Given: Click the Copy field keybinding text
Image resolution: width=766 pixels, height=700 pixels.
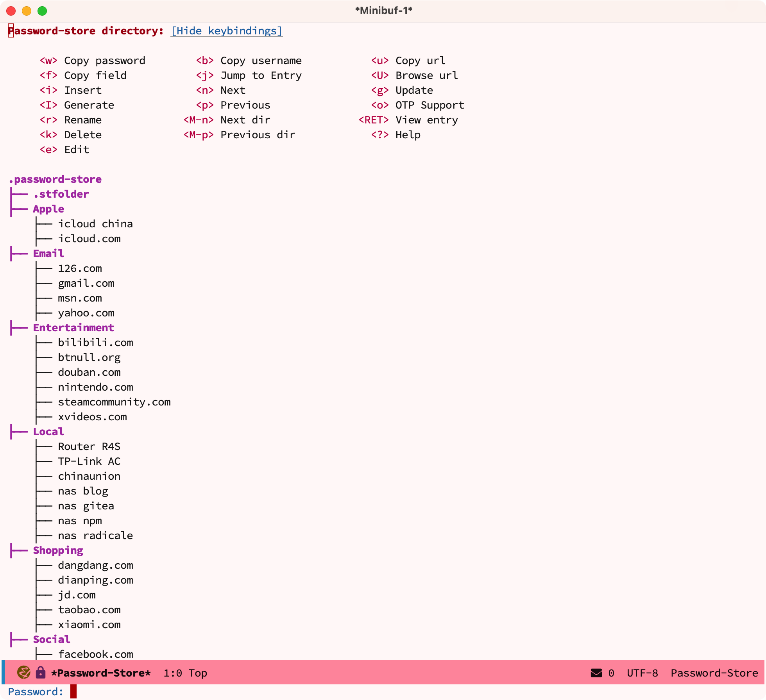Looking at the screenshot, I should [95, 75].
